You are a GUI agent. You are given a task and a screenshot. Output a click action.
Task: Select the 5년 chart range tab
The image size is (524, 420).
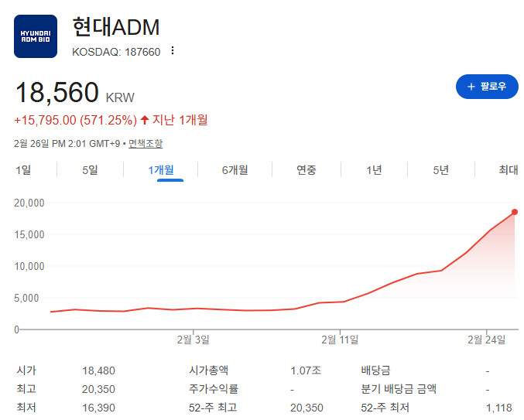click(x=440, y=170)
